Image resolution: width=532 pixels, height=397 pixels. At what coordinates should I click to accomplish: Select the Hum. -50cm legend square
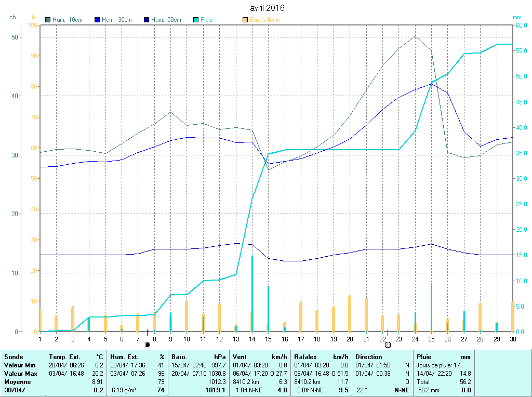coord(147,20)
